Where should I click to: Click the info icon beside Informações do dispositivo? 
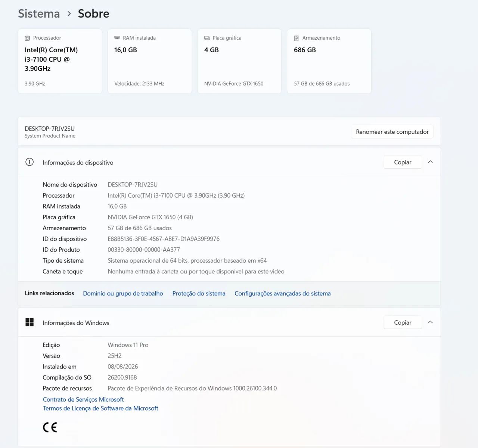coord(29,162)
